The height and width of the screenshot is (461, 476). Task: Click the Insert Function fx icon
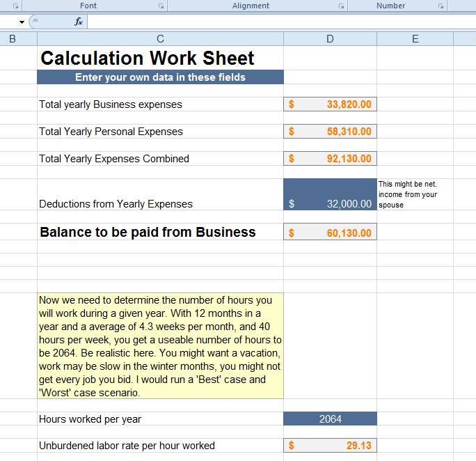tap(79, 22)
